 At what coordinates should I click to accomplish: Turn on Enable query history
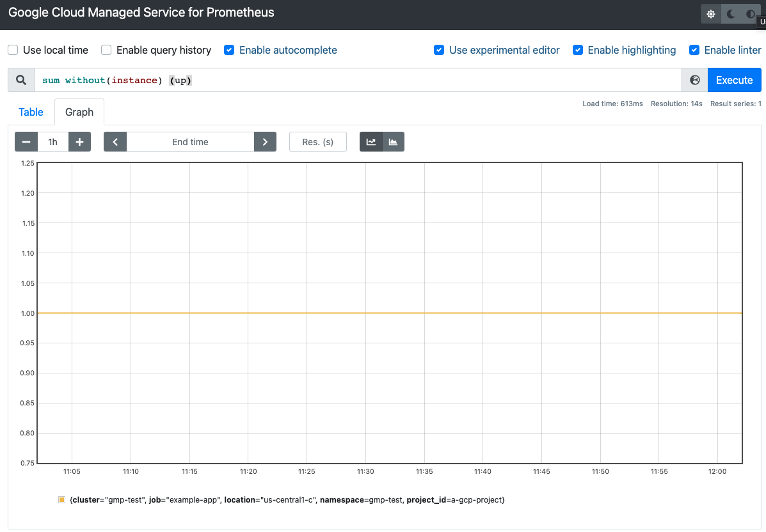coord(105,50)
